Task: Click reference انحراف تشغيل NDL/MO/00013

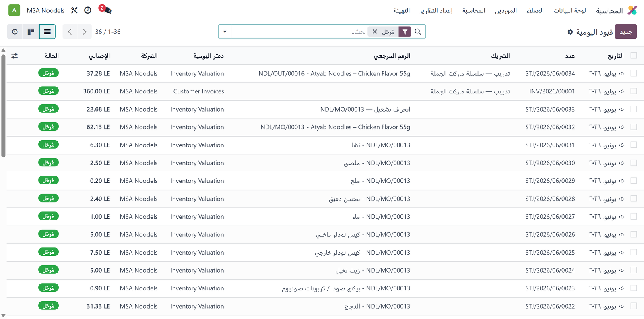Action: 365,109
